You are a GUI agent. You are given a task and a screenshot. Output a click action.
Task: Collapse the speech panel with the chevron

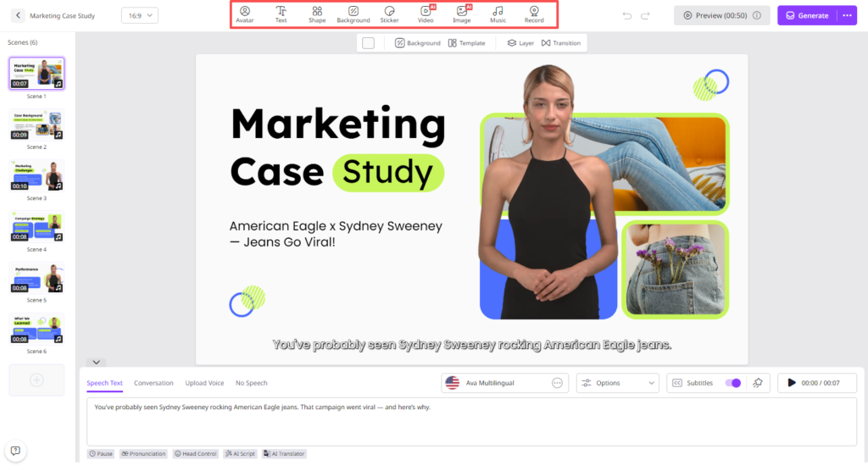coord(97,363)
